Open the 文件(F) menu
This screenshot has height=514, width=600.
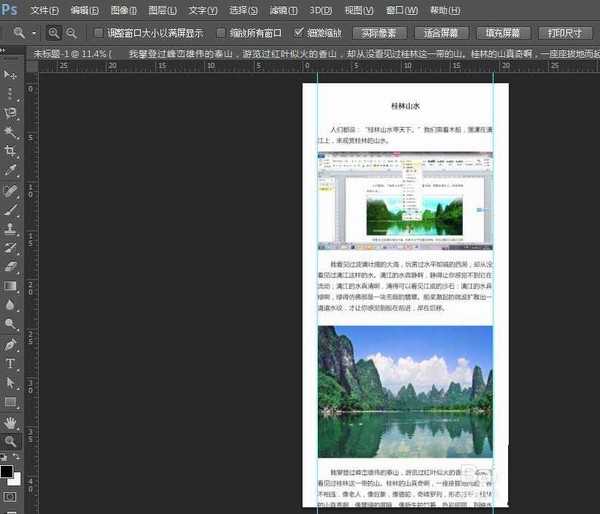click(x=44, y=10)
